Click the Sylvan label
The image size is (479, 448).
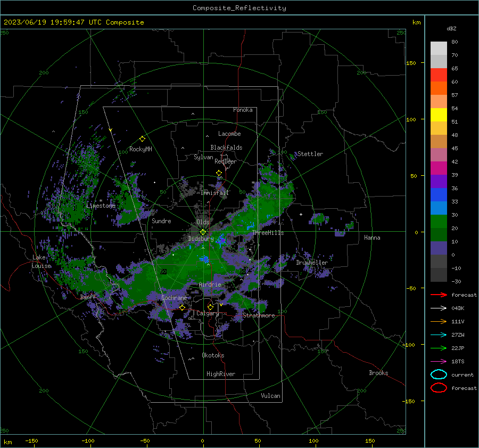[x=203, y=157]
